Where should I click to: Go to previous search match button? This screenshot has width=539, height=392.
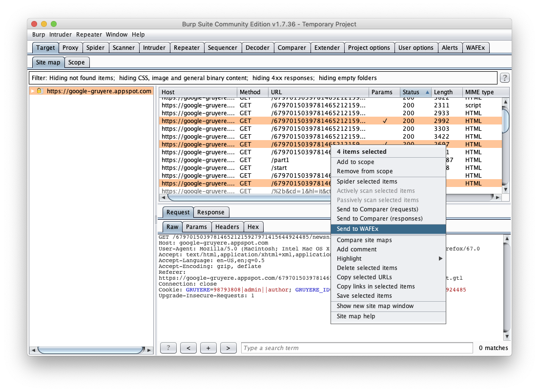188,348
